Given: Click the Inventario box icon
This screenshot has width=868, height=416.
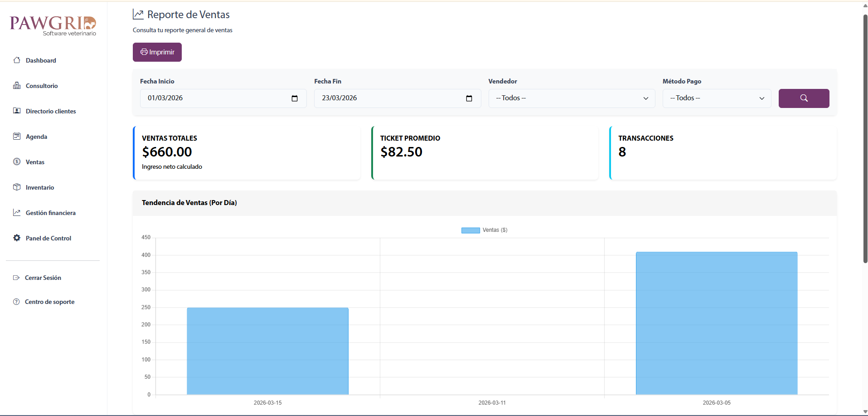Looking at the screenshot, I should [x=17, y=187].
